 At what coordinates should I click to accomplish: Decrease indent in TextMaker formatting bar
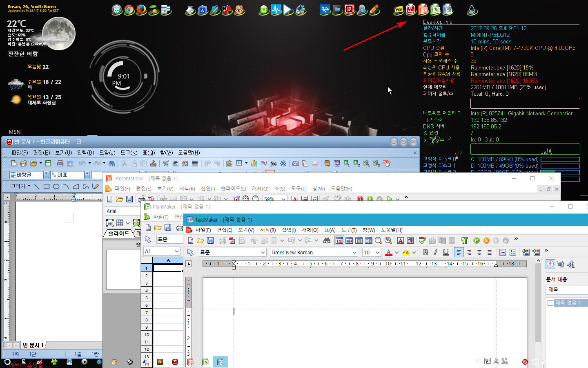526,252
